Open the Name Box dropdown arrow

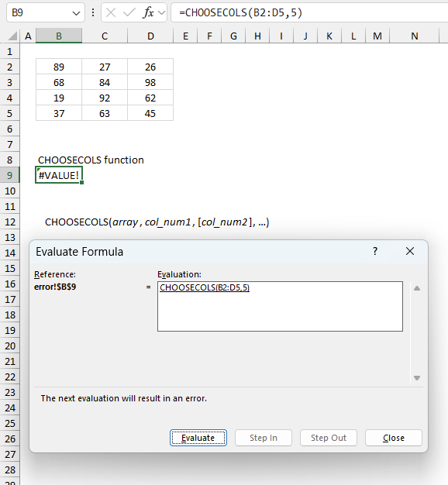tap(76, 13)
